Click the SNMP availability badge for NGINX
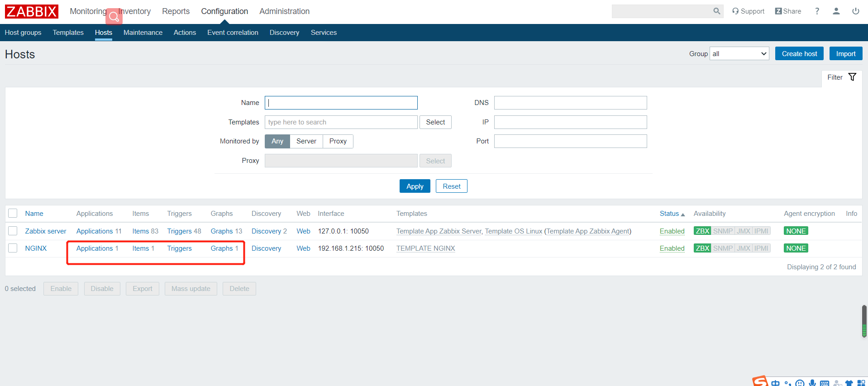 pyautogui.click(x=723, y=248)
